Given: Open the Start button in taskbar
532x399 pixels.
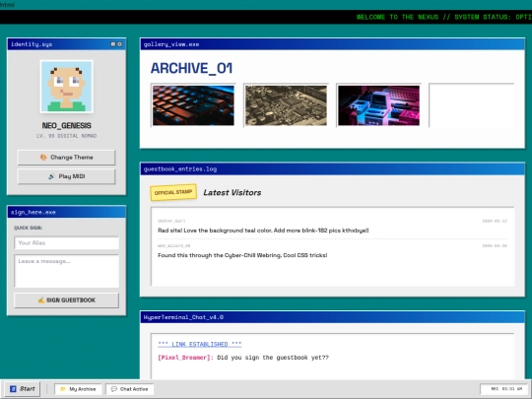Looking at the screenshot, I should pyautogui.click(x=23, y=389).
